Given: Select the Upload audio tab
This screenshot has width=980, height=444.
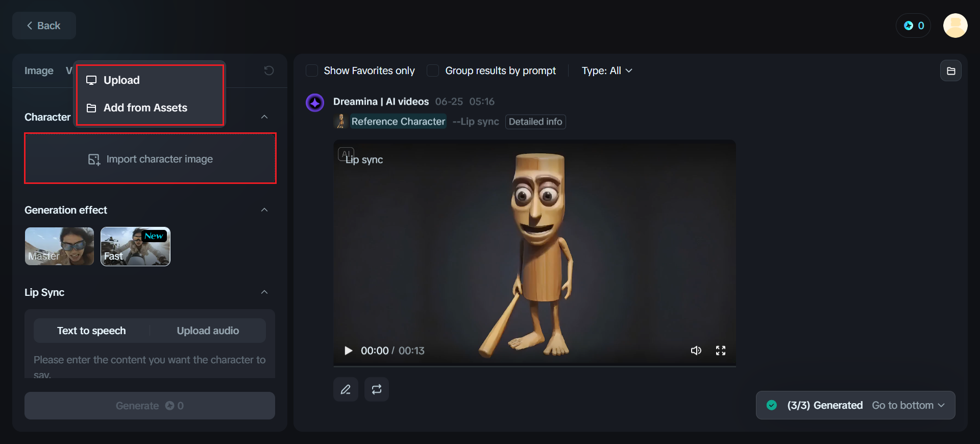Looking at the screenshot, I should coord(208,331).
